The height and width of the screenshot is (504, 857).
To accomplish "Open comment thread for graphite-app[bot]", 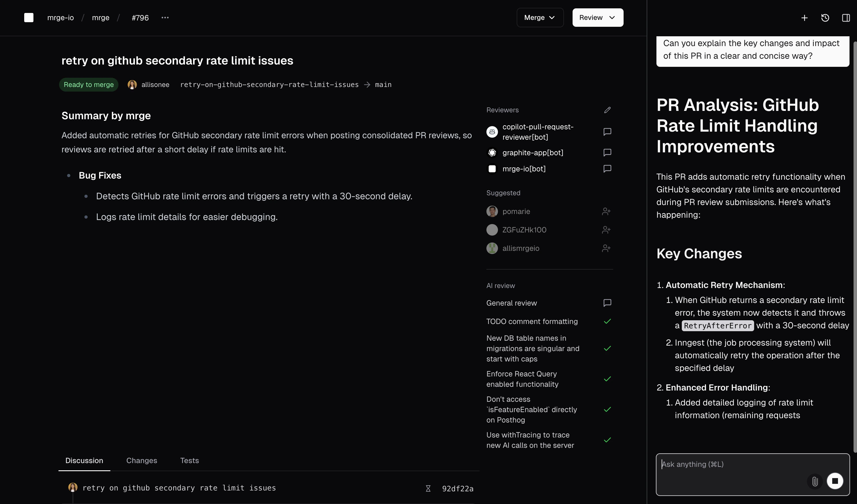I will 607,153.
